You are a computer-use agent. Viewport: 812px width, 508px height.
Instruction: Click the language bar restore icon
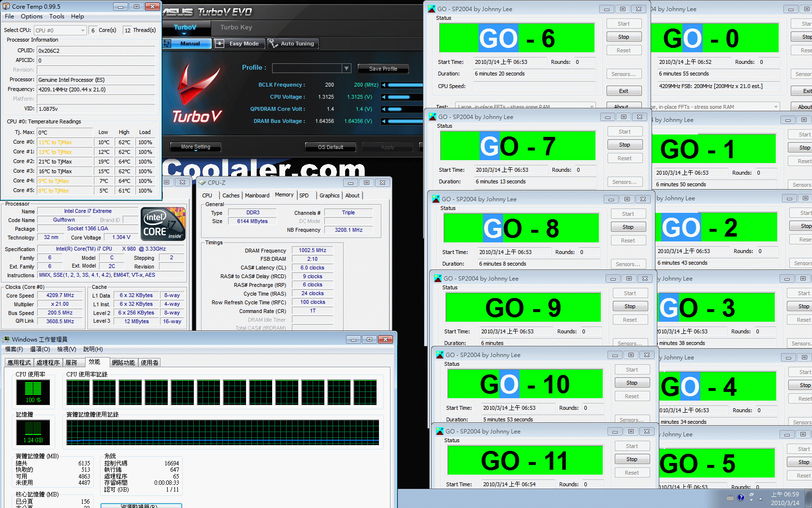pos(752,495)
